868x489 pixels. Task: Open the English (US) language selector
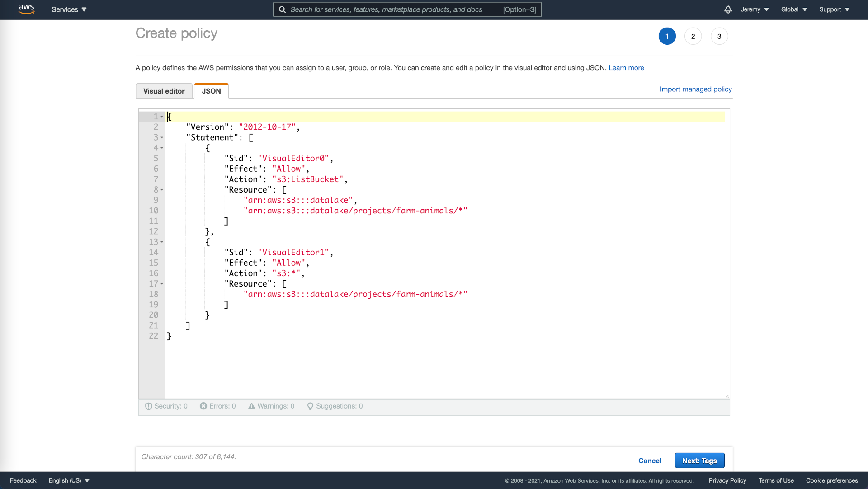(x=69, y=480)
